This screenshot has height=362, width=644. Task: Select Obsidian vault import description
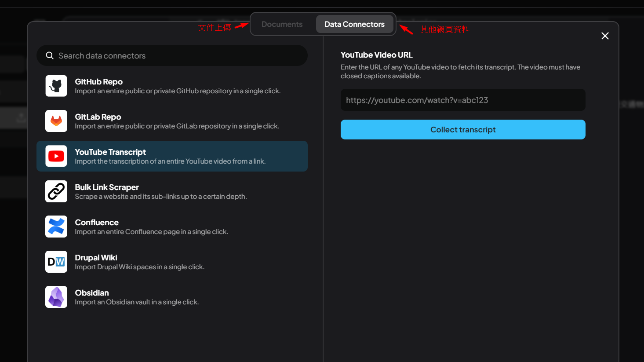pyautogui.click(x=137, y=302)
